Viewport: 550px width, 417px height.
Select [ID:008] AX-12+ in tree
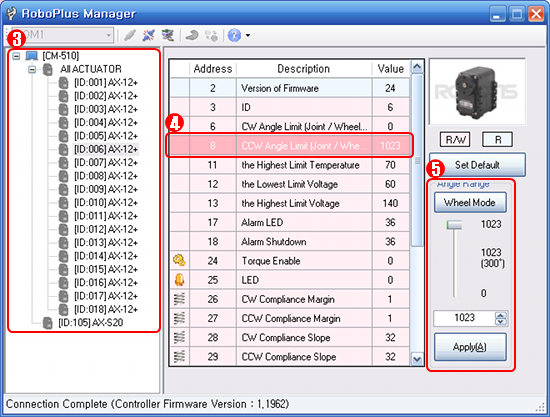(x=106, y=176)
